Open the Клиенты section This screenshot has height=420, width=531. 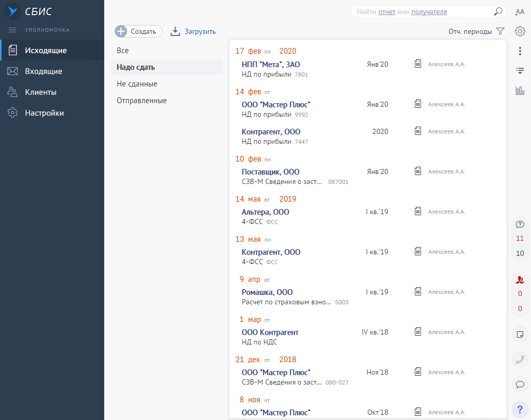41,92
